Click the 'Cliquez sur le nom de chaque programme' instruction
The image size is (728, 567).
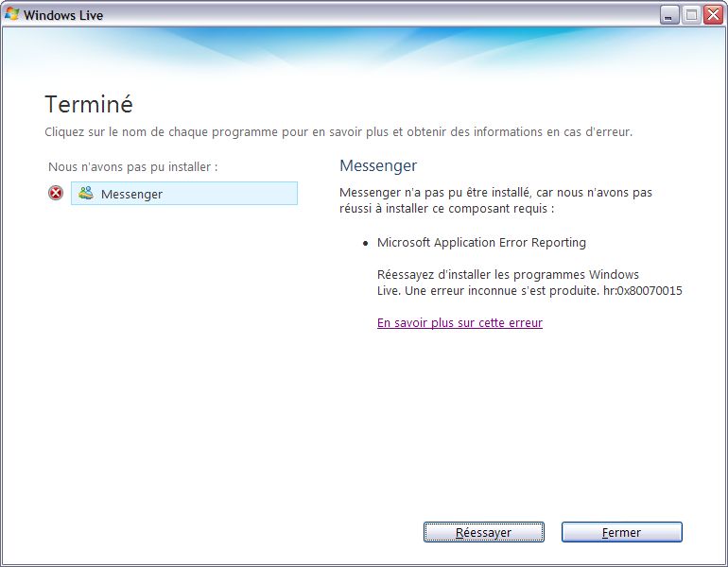click(338, 132)
